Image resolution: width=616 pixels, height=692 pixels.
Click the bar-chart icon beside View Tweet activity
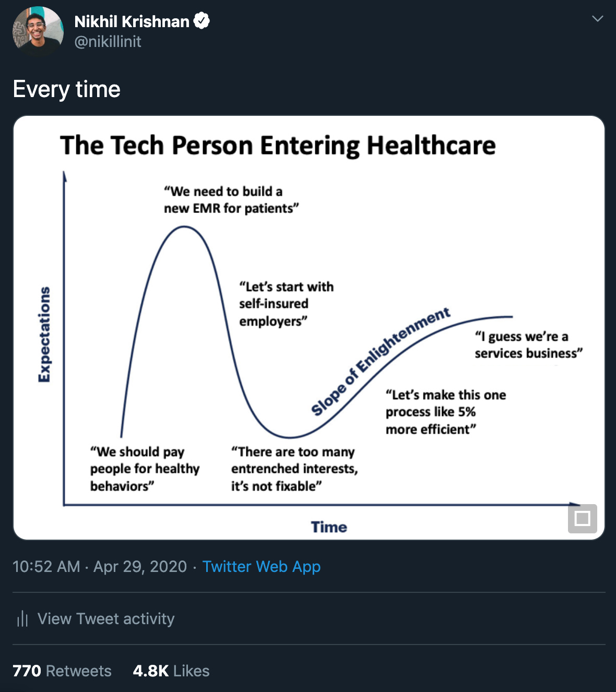(22, 619)
